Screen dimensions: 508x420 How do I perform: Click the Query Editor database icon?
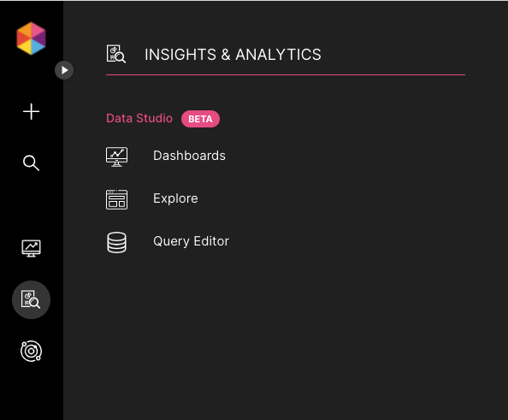[x=116, y=242]
